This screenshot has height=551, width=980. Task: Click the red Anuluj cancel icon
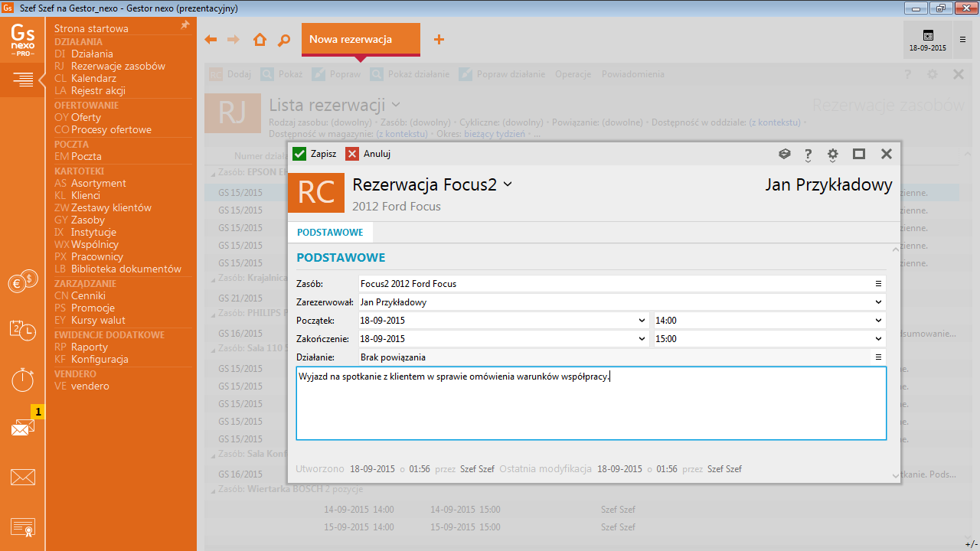[352, 154]
